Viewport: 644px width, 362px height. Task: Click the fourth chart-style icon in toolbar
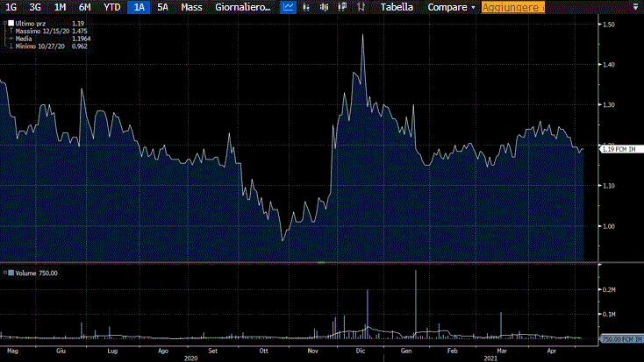click(x=341, y=7)
